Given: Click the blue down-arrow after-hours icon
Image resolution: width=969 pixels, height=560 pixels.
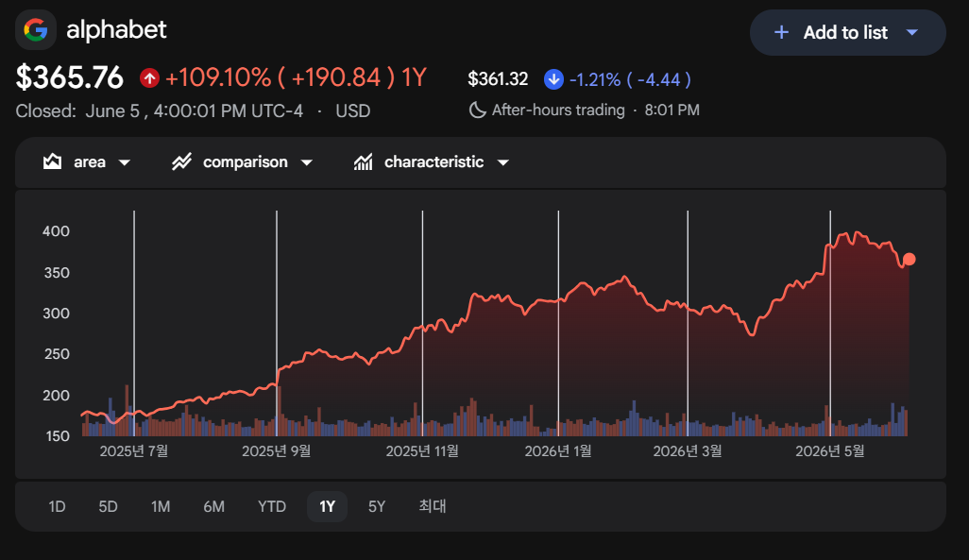Looking at the screenshot, I should [x=553, y=79].
